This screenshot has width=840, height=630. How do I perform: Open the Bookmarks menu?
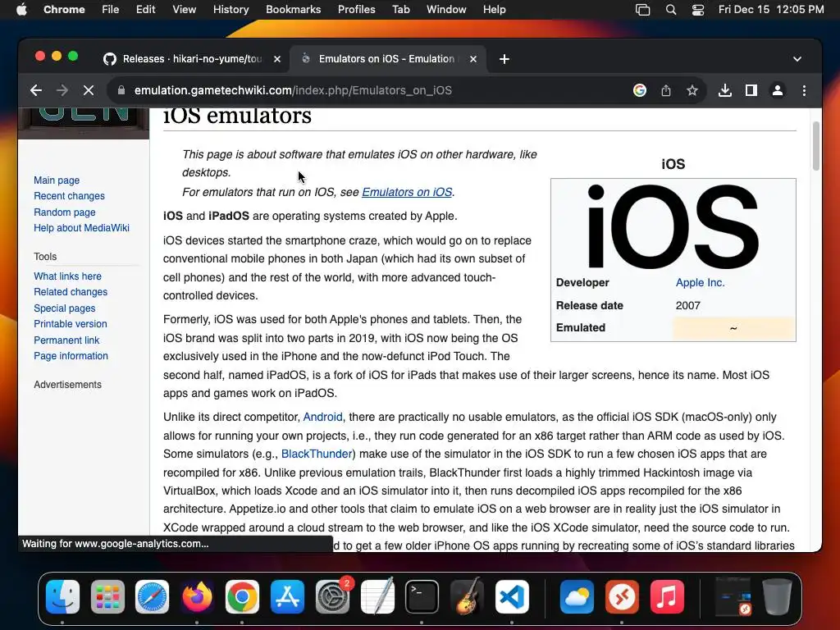(293, 9)
